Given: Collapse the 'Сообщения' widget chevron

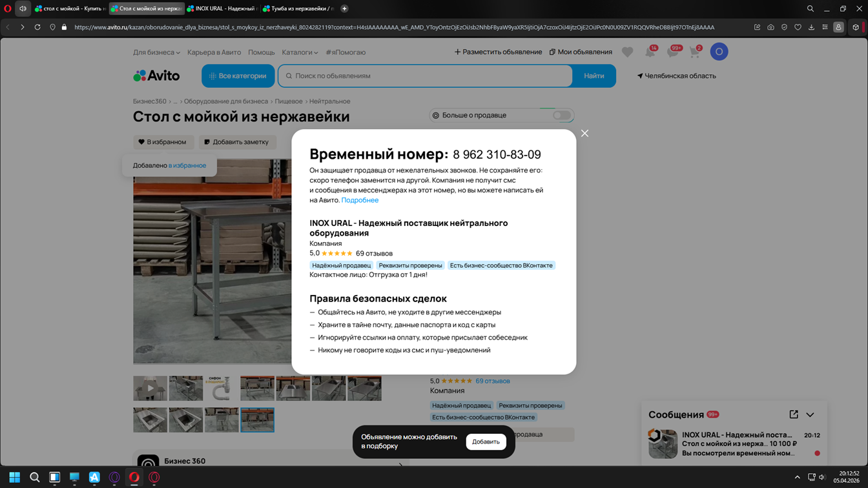Looking at the screenshot, I should pyautogui.click(x=811, y=414).
